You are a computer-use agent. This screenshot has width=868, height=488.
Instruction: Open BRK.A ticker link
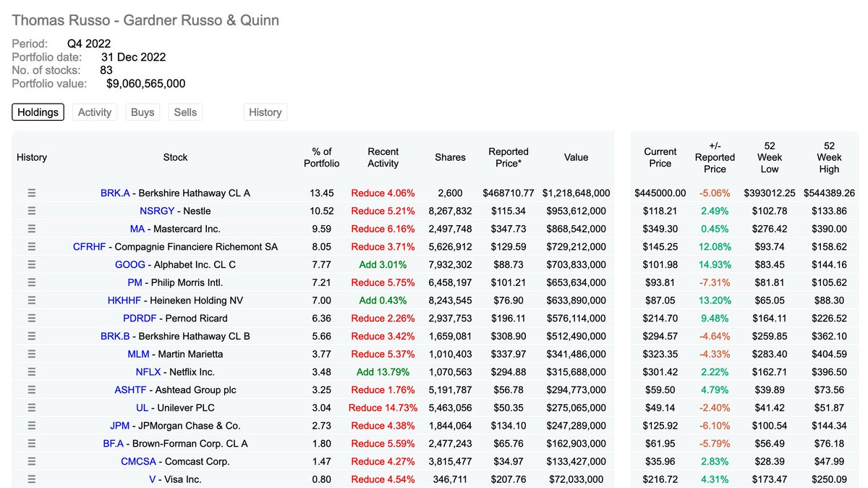coord(115,193)
